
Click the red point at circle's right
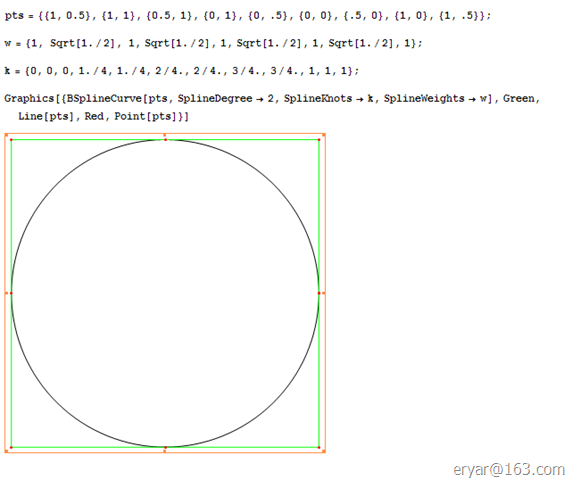(x=319, y=293)
